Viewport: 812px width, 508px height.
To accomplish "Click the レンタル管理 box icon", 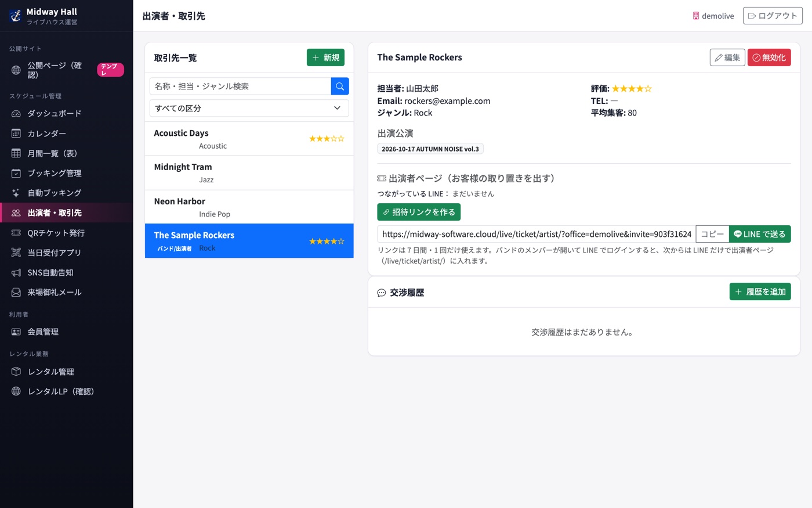I will [x=16, y=372].
